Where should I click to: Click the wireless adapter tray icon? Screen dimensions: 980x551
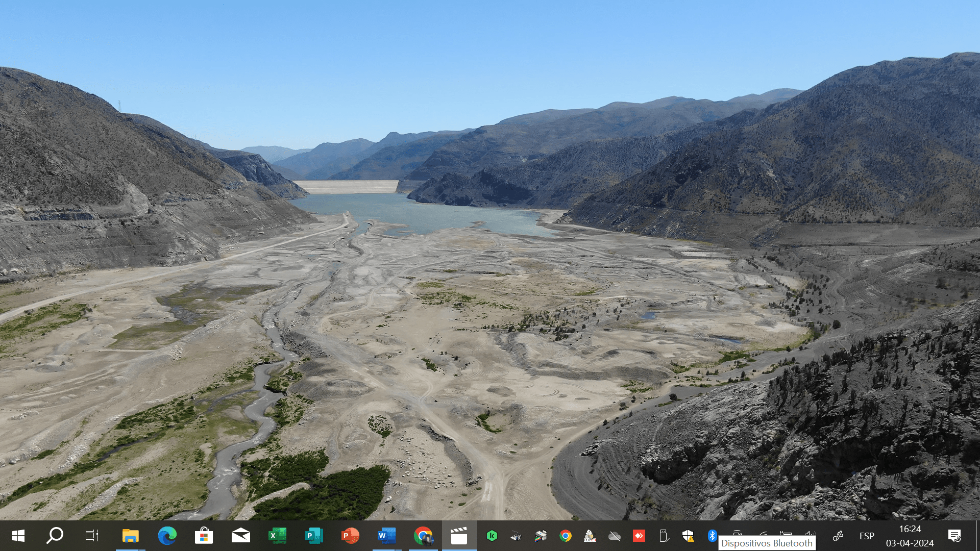[516, 536]
